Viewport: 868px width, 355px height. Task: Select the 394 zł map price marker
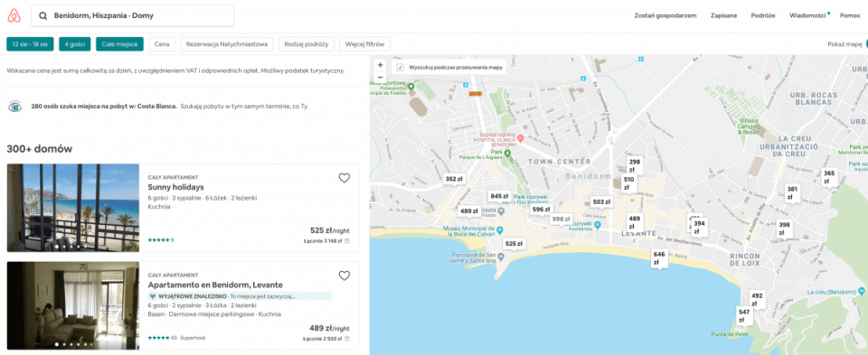click(700, 228)
